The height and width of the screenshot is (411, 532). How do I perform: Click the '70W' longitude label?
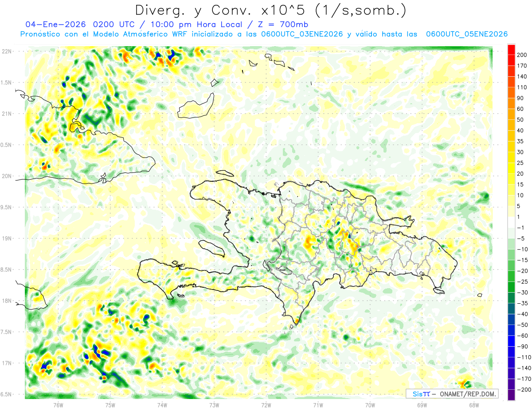pyautogui.click(x=370, y=405)
